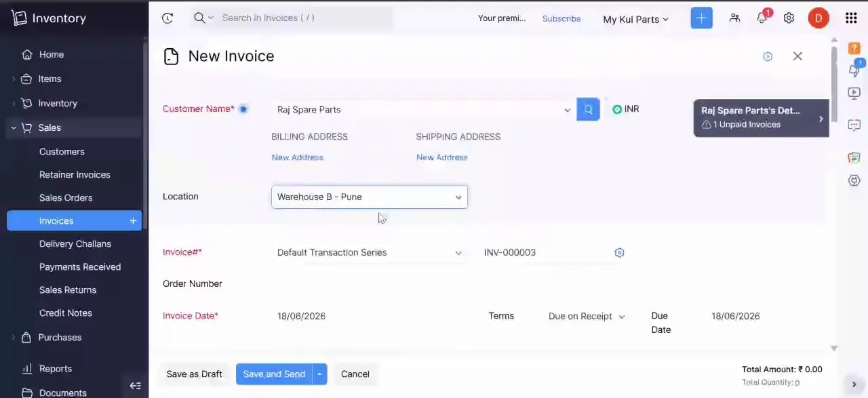Add New Address under Shipping Address
This screenshot has height=398, width=868.
(441, 157)
